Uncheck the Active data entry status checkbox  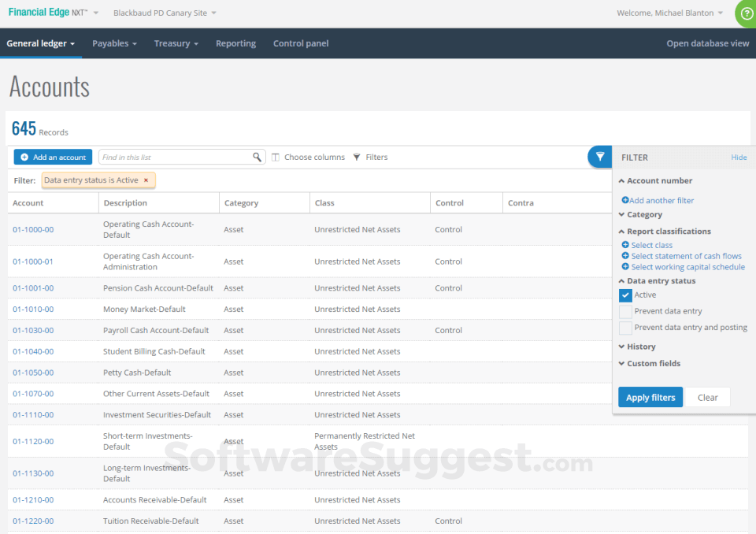click(x=627, y=296)
